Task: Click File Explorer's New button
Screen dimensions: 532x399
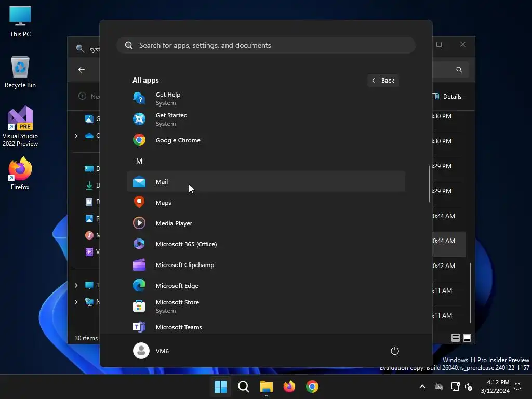Action: (x=89, y=96)
